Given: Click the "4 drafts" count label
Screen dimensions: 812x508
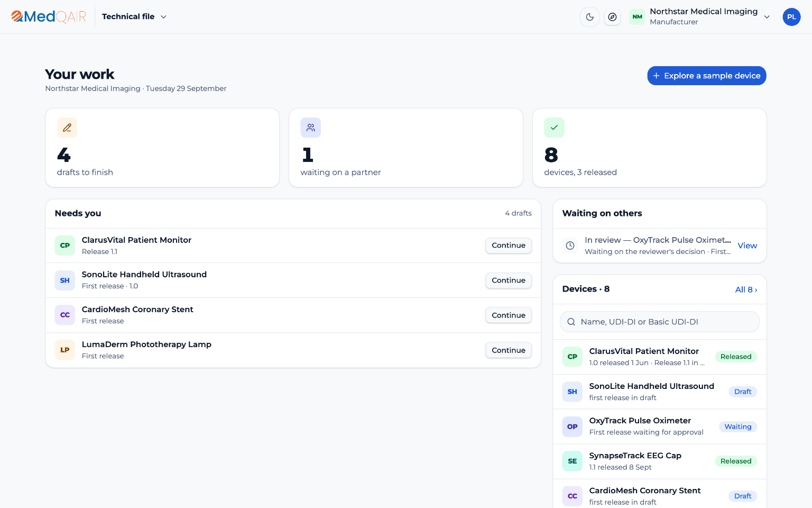Looking at the screenshot, I should (x=518, y=213).
